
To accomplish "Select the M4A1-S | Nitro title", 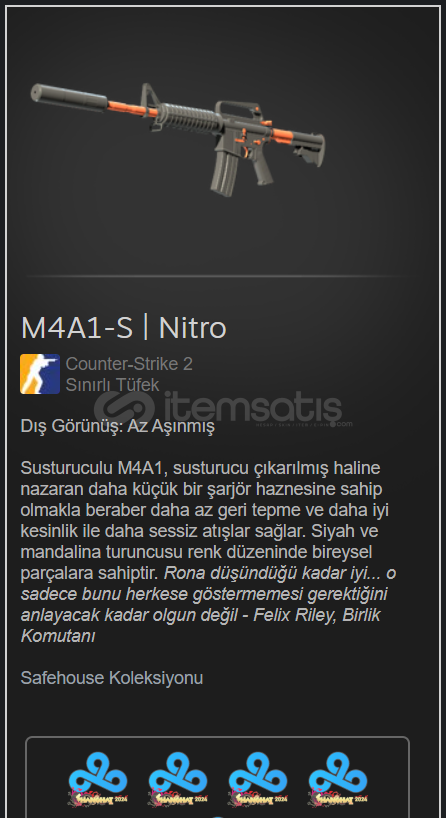I will tap(124, 328).
